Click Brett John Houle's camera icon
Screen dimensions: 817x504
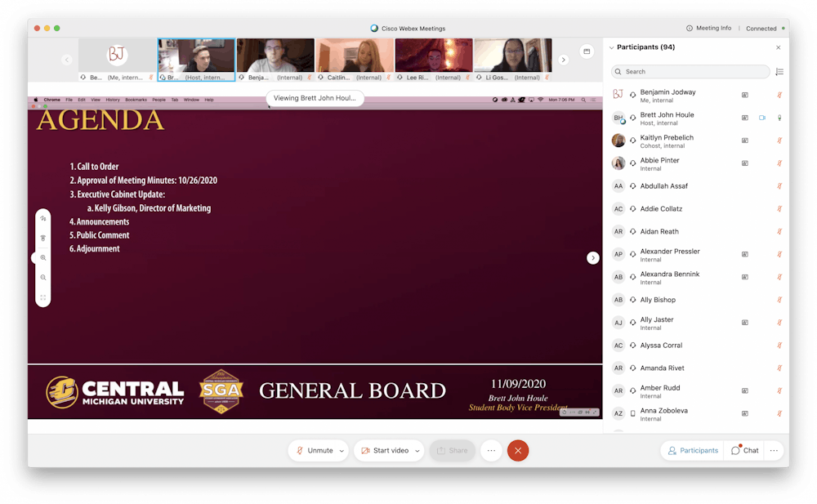click(x=762, y=118)
